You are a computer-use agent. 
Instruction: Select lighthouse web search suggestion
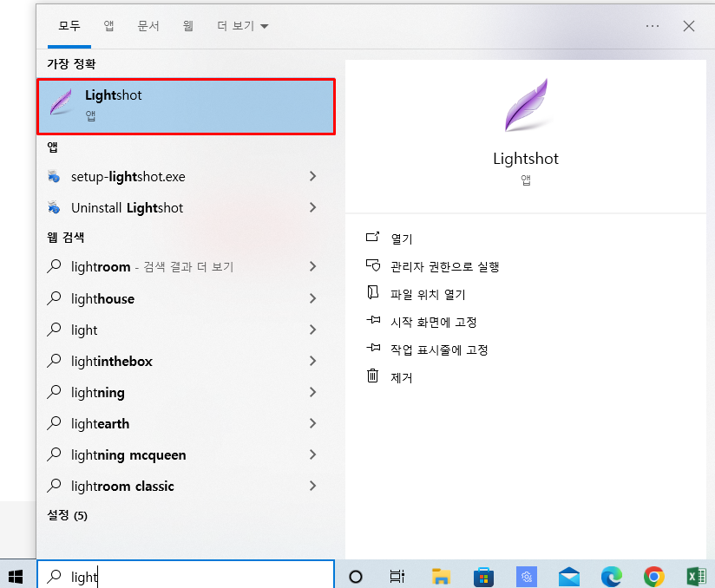click(186, 298)
